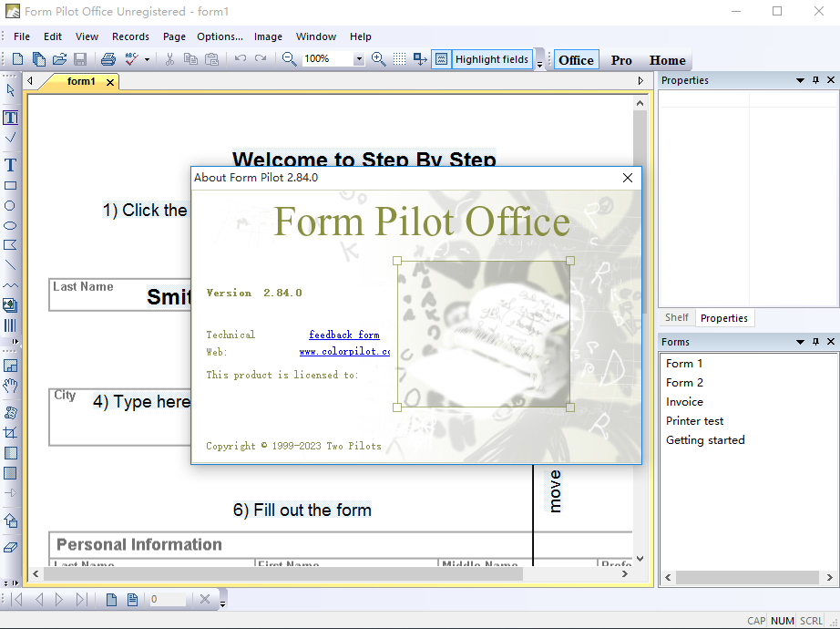Screen dimensions: 840x629
Task: Select the Text tool on the left toolbar
Action: pos(11,165)
